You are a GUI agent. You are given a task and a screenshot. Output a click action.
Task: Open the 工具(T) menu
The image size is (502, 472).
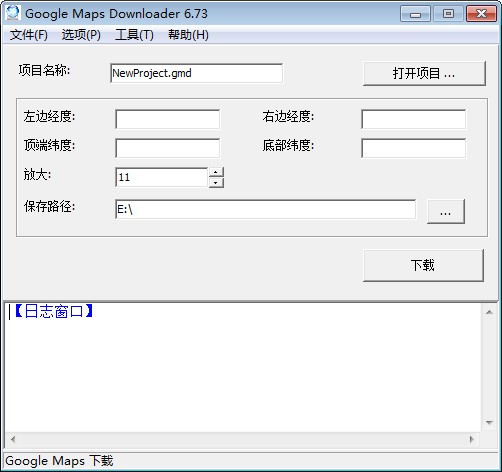(134, 35)
